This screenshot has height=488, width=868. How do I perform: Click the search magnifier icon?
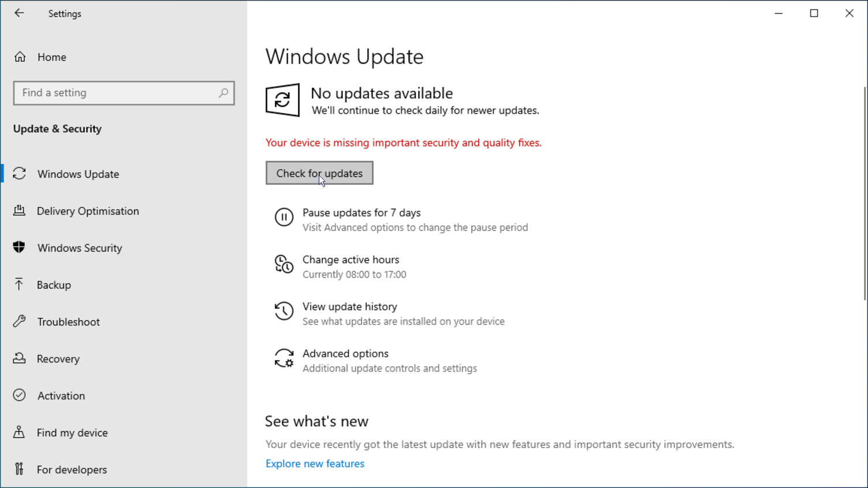tap(223, 93)
